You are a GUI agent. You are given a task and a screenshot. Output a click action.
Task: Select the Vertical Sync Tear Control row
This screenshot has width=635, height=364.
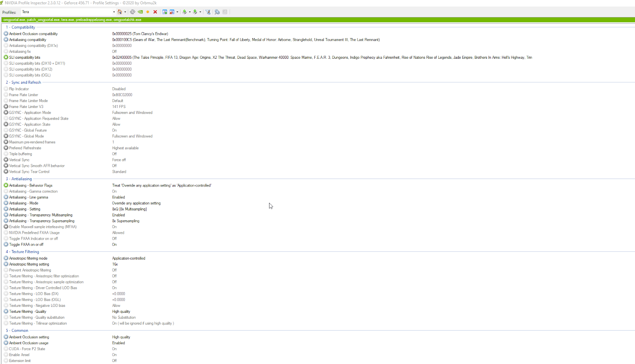pos(317,172)
